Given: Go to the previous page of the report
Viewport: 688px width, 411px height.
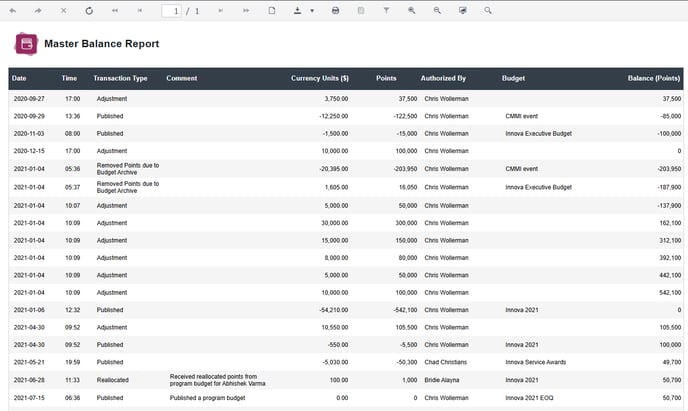Looking at the screenshot, I should pos(140,11).
